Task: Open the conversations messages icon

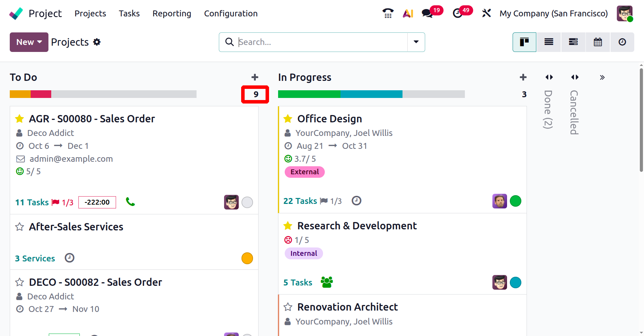Action: pos(427,13)
